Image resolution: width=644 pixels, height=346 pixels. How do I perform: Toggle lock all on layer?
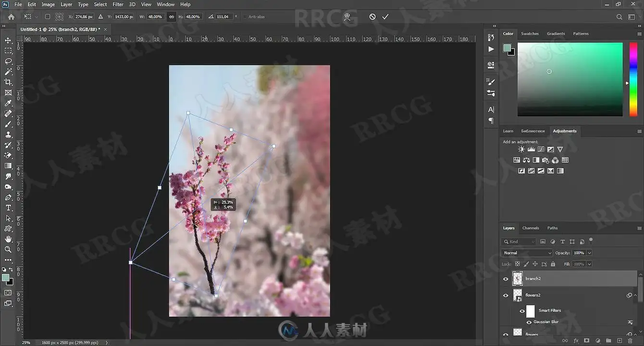click(x=553, y=264)
